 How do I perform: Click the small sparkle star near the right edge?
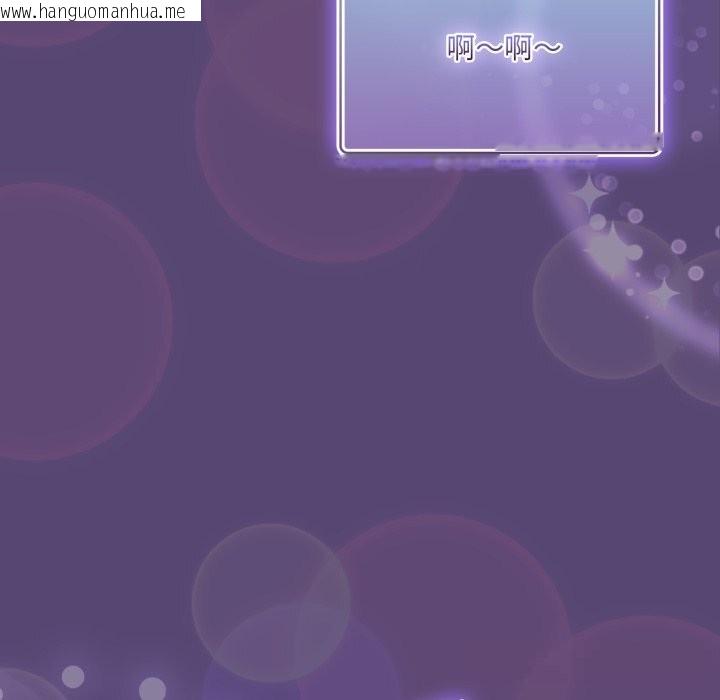click(662, 295)
